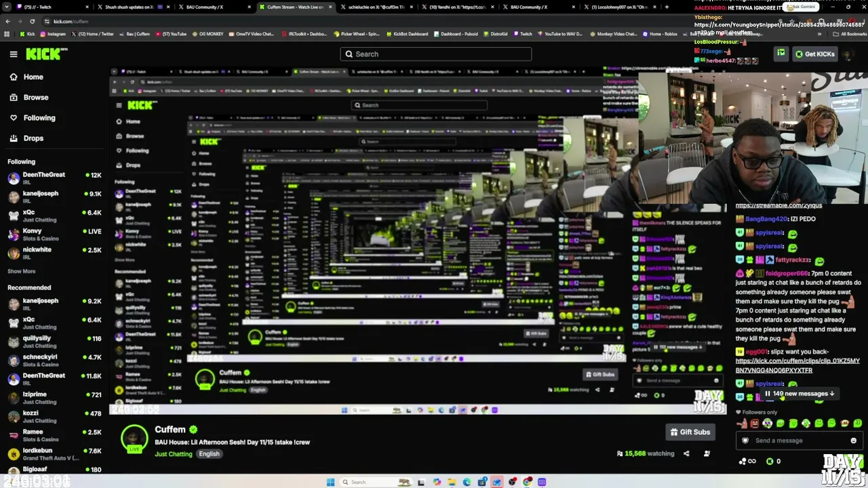Open schneckyirl in Recommended channels
The image size is (868, 488).
point(54,360)
